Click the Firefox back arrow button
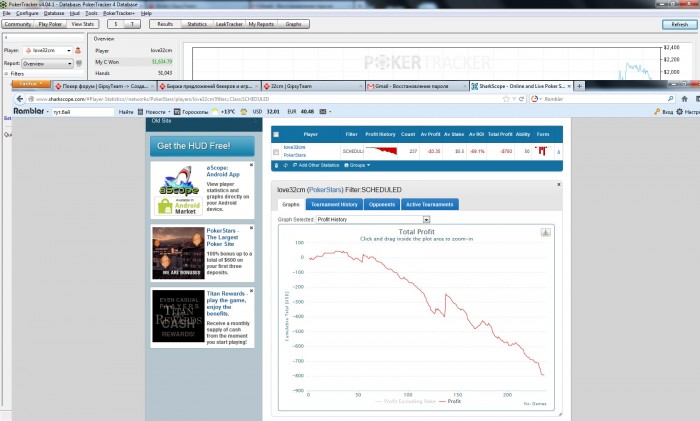700x421 pixels. point(19,99)
